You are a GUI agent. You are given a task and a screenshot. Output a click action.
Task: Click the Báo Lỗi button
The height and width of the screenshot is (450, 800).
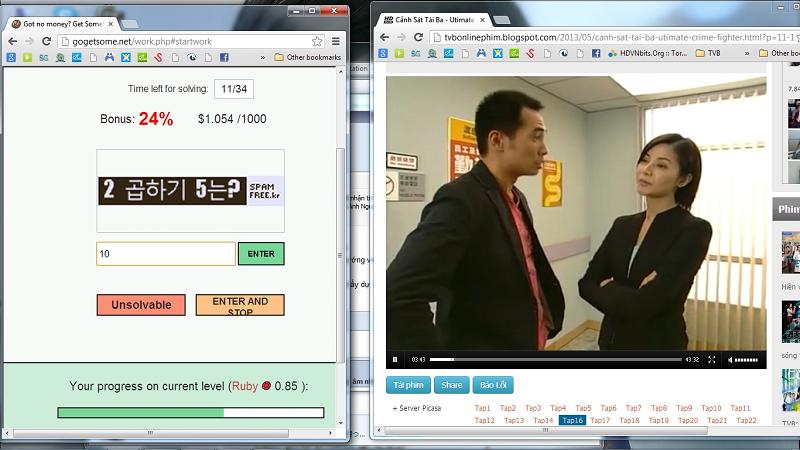[493, 385]
